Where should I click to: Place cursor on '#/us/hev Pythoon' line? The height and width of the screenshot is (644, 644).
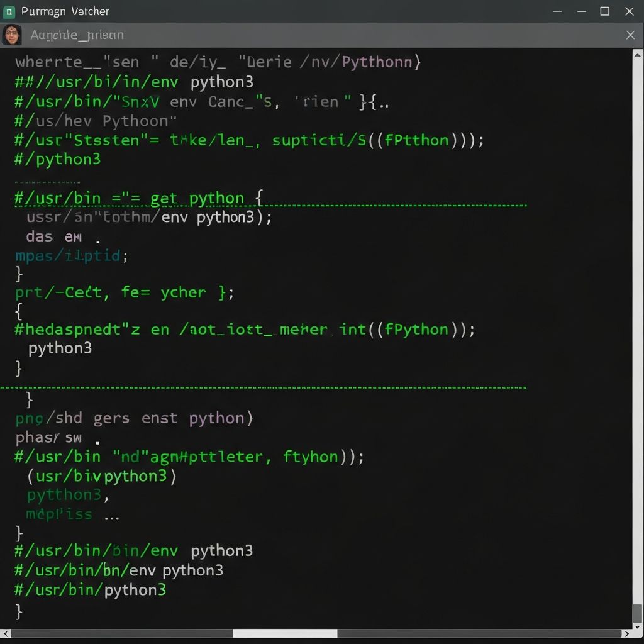tap(96, 121)
